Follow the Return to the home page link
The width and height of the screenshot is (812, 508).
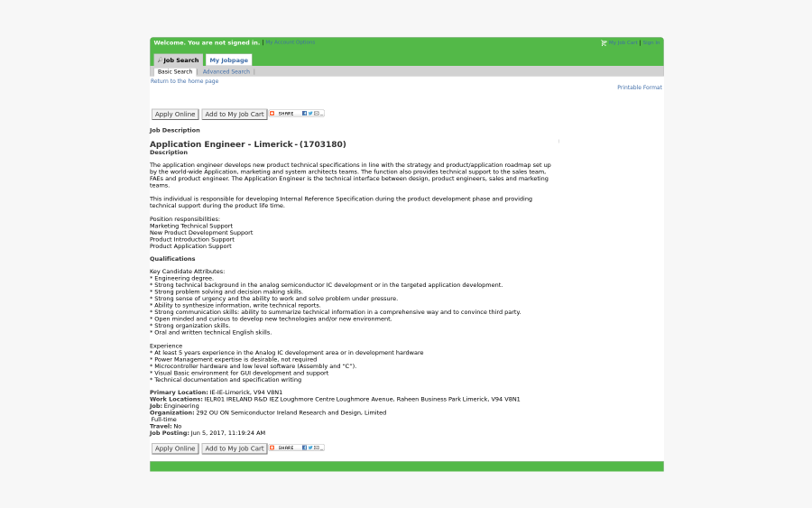click(184, 81)
